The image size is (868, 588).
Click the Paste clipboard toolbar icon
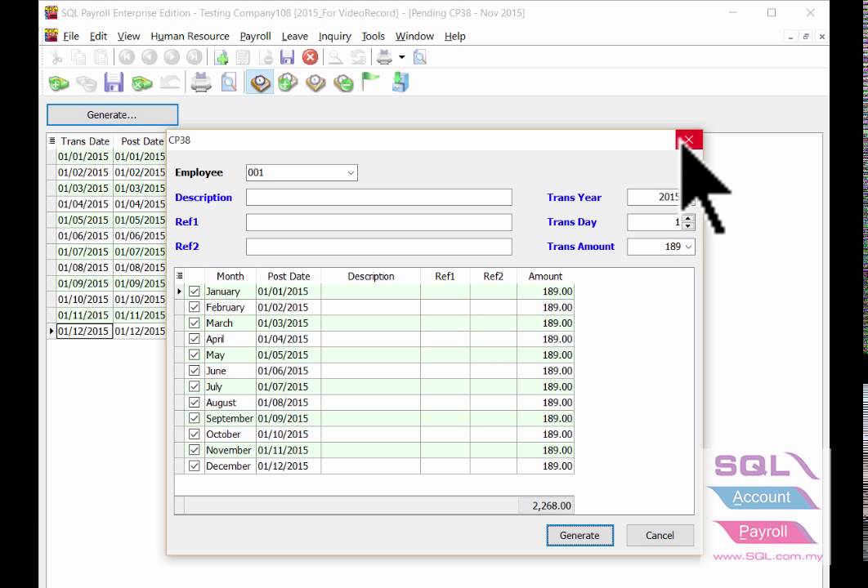tap(101, 57)
